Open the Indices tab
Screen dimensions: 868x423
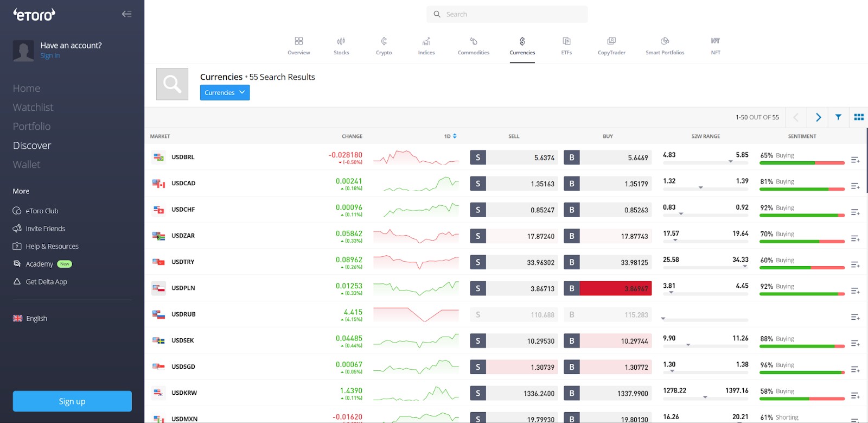coord(426,46)
